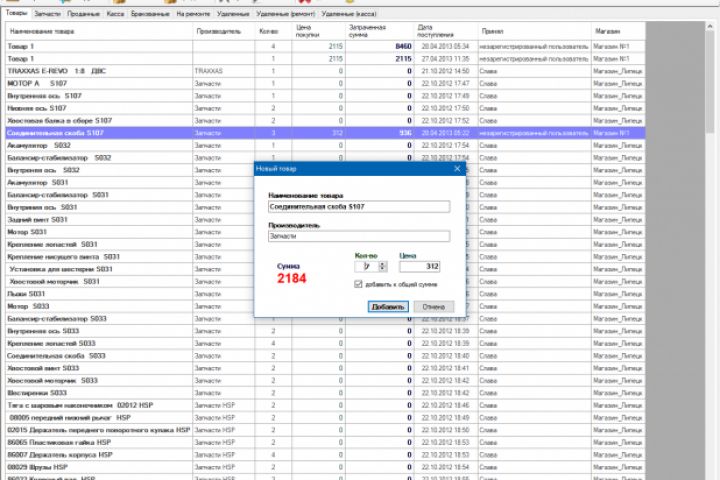Select the Крепление лопастей S033 row
The image size is (720, 480).
pyautogui.click(x=325, y=344)
